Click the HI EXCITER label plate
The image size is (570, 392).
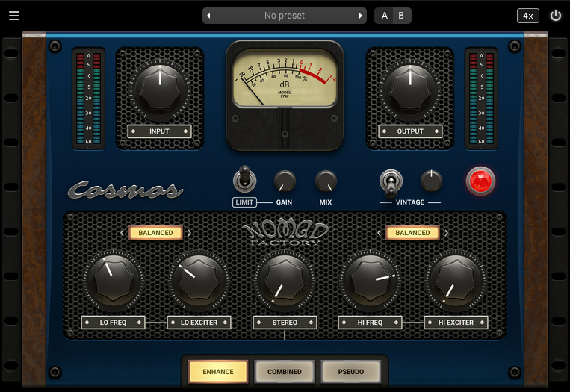[x=456, y=323]
